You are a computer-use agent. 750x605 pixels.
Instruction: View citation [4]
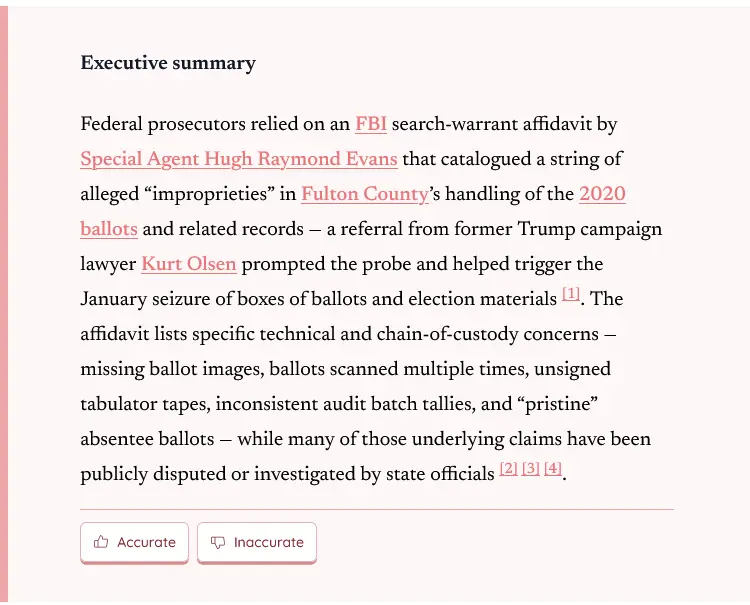553,469
